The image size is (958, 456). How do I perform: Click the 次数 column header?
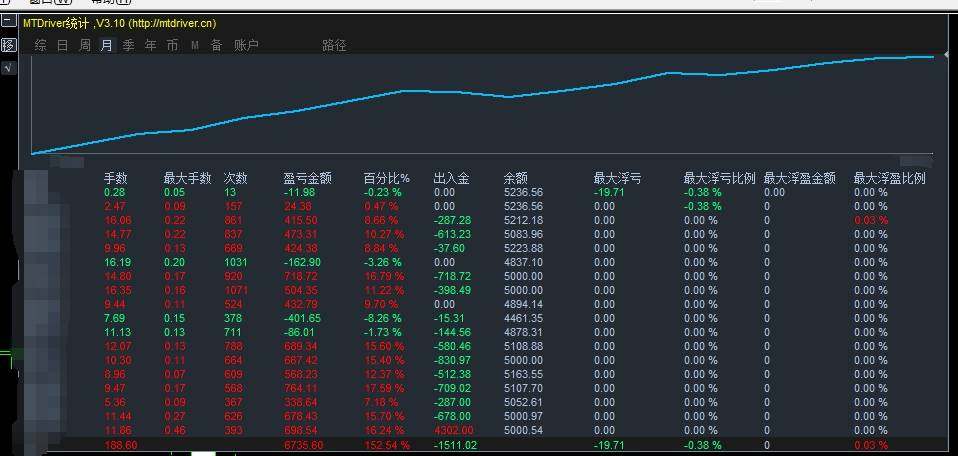pos(235,178)
